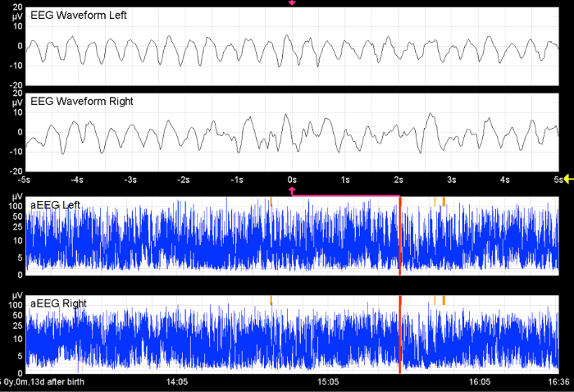Click the aEEG Left trace label
This screenshot has width=574, height=392.
tap(55, 204)
